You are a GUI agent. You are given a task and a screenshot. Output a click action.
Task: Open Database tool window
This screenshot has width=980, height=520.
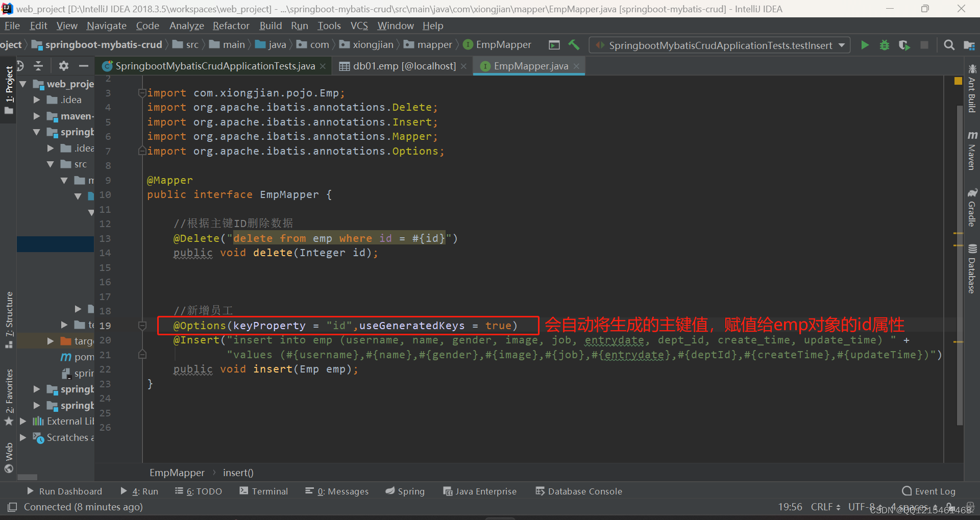[x=972, y=269]
